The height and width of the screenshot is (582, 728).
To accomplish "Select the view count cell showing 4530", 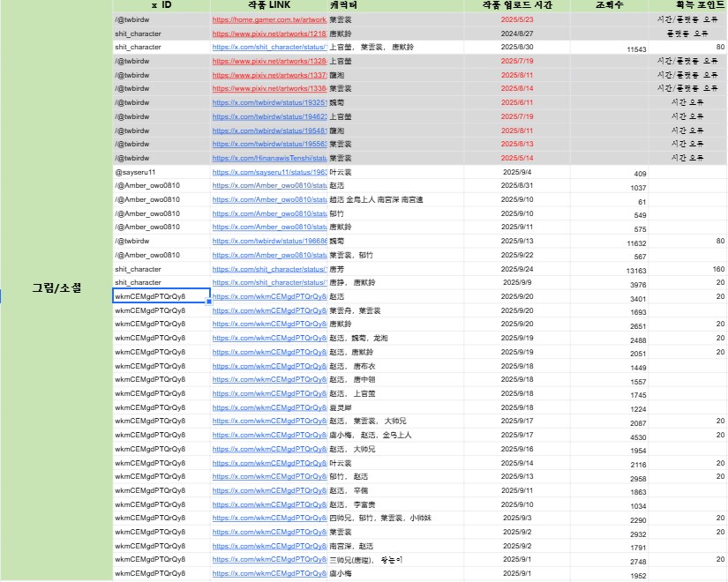I will point(605,437).
